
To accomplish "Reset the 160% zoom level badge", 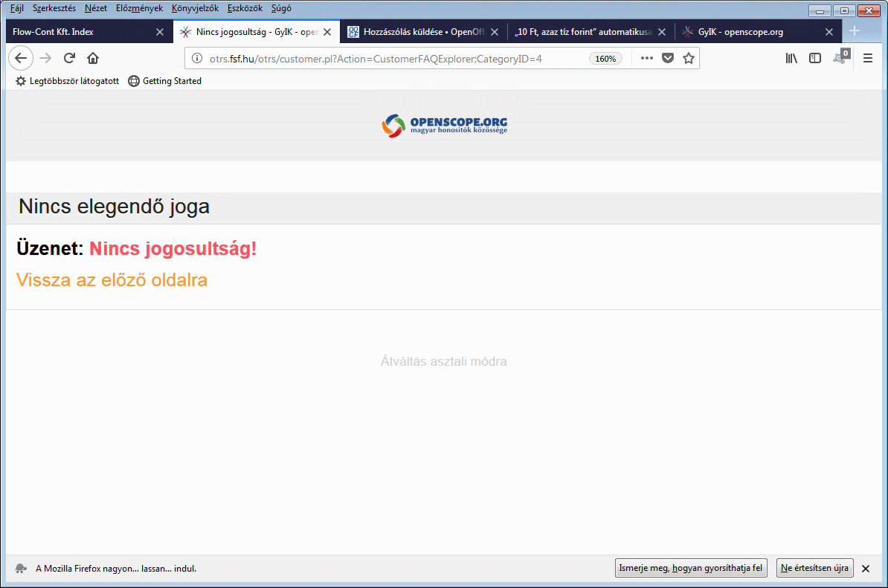I will [606, 59].
